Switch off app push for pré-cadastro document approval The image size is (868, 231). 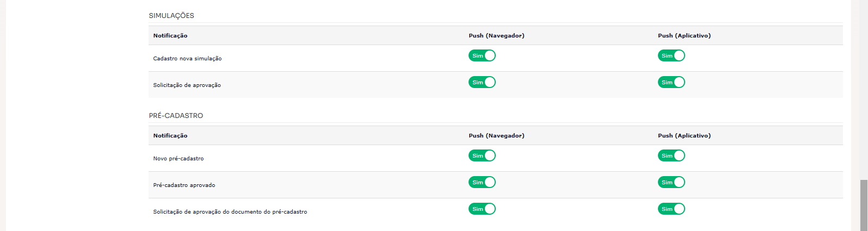click(x=671, y=209)
